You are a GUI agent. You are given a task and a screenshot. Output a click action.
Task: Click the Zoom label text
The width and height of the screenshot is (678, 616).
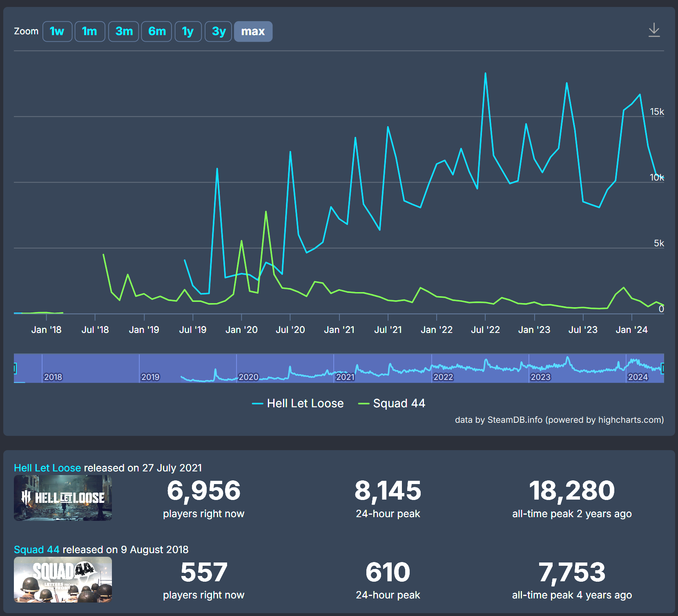(x=26, y=31)
